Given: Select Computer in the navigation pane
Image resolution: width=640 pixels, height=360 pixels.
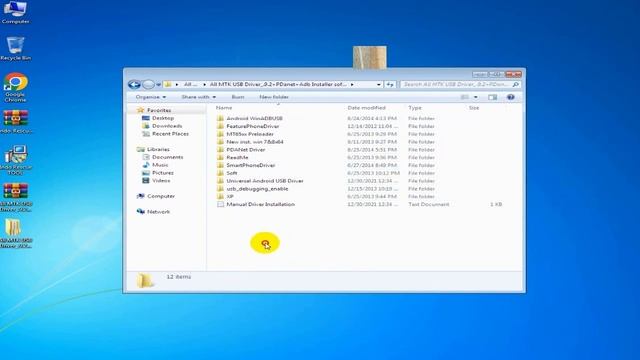Looking at the screenshot, I should pyautogui.click(x=161, y=196).
